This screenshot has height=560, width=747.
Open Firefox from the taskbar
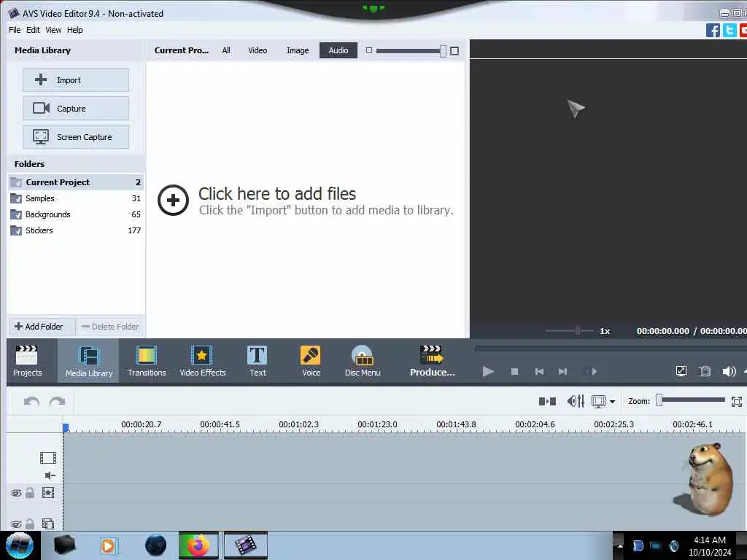(198, 545)
